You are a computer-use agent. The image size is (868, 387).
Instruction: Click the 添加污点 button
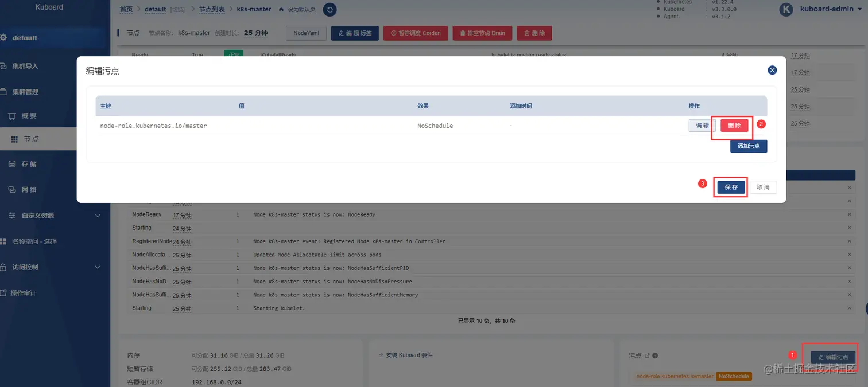749,146
